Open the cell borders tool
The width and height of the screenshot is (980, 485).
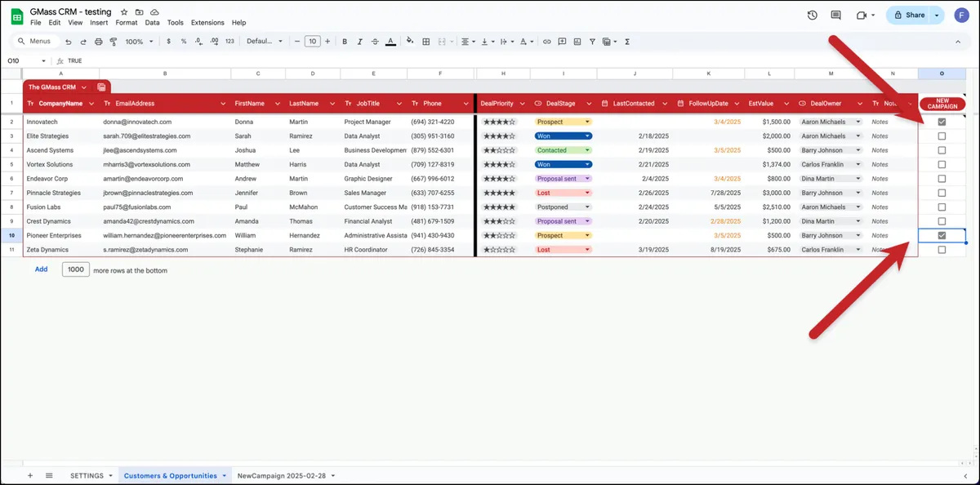coord(425,41)
